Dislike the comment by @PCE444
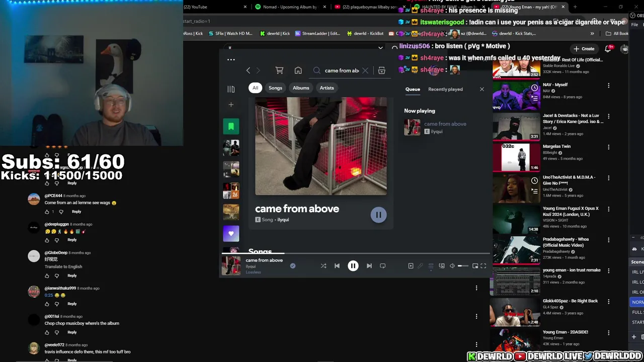This screenshot has width=644, height=362. [61, 212]
